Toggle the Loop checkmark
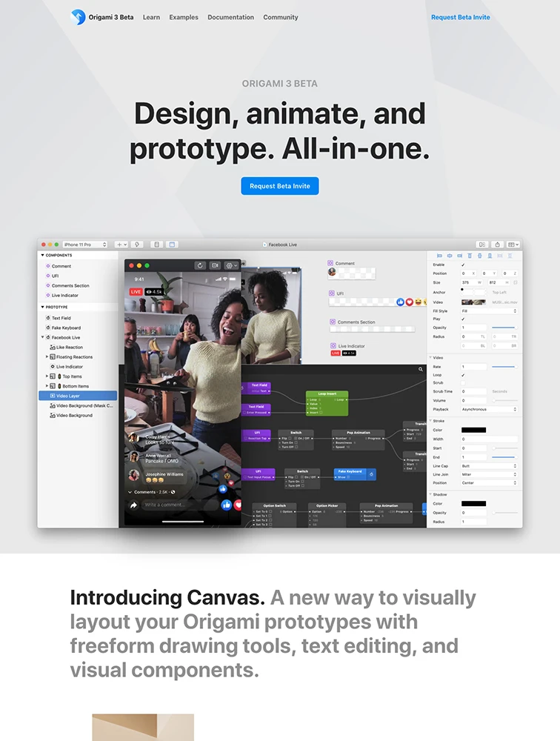This screenshot has height=741, width=560. [463, 375]
